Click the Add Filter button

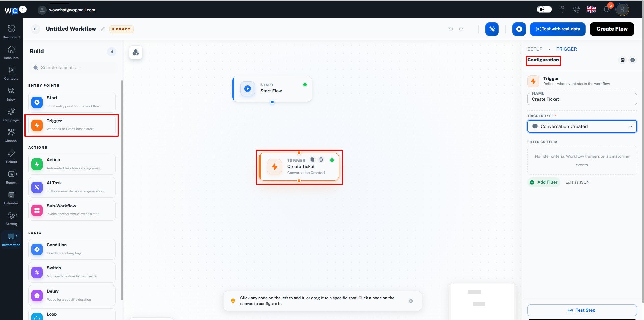click(x=544, y=182)
